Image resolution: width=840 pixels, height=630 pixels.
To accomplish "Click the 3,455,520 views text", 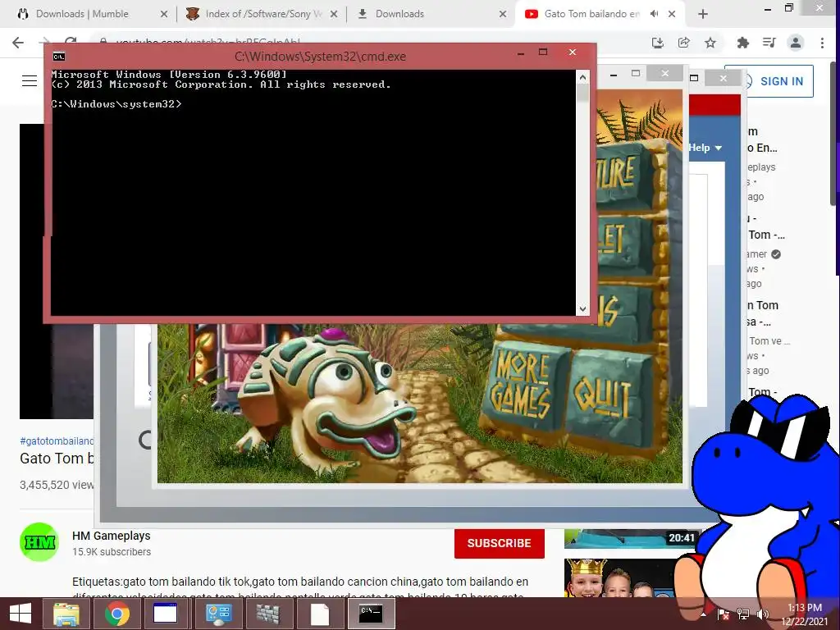I will tap(57, 486).
